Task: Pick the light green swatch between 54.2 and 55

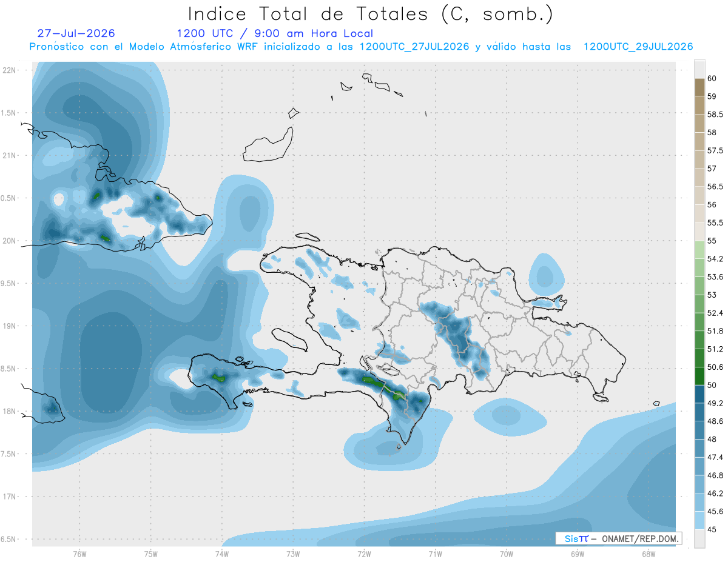Action: 699,250
